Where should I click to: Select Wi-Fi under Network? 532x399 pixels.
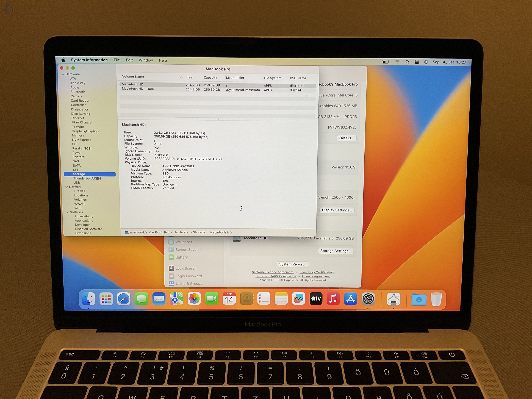coord(78,208)
